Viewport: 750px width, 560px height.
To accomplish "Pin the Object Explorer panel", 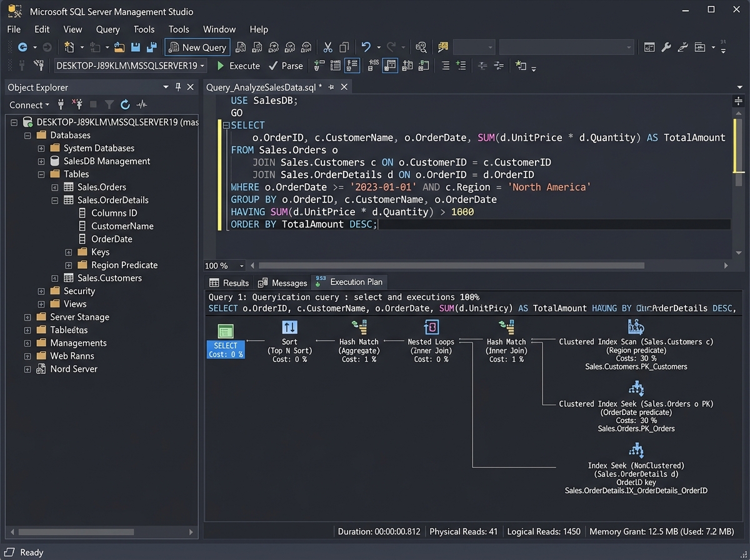I will (178, 87).
